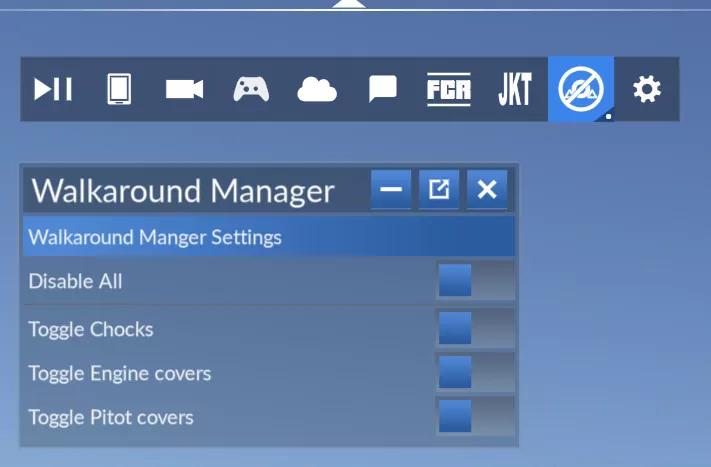Viewport: 711px width, 467px height.
Task: Minimize the Walkaround Manager panel
Action: point(391,190)
